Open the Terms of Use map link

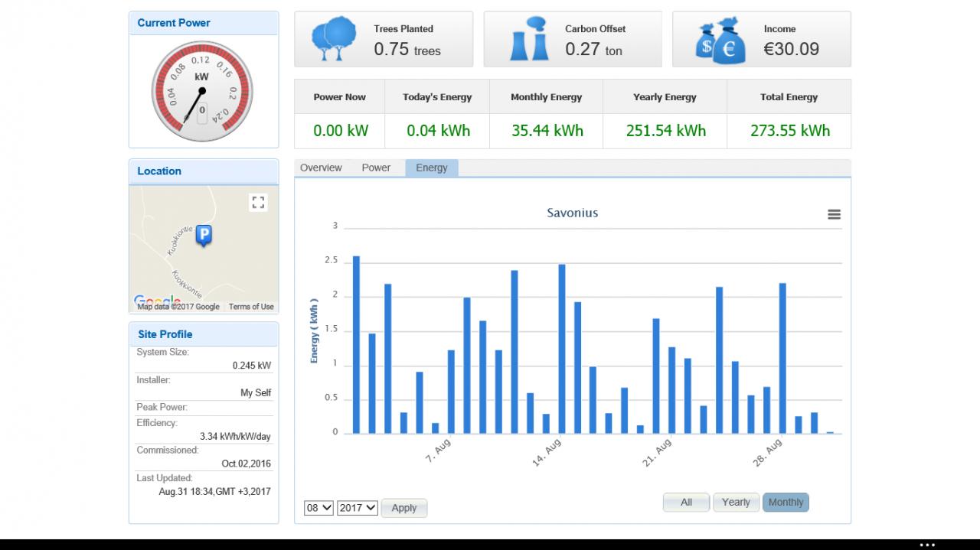pyautogui.click(x=251, y=307)
